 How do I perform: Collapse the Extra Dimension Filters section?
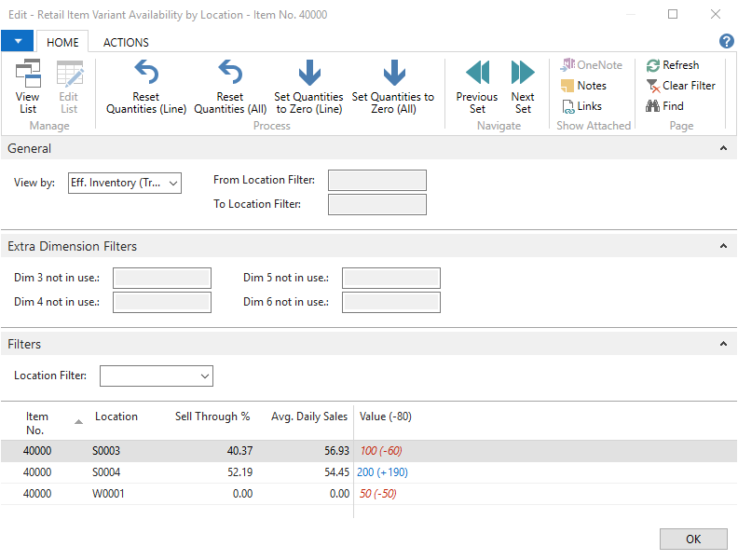point(723,246)
